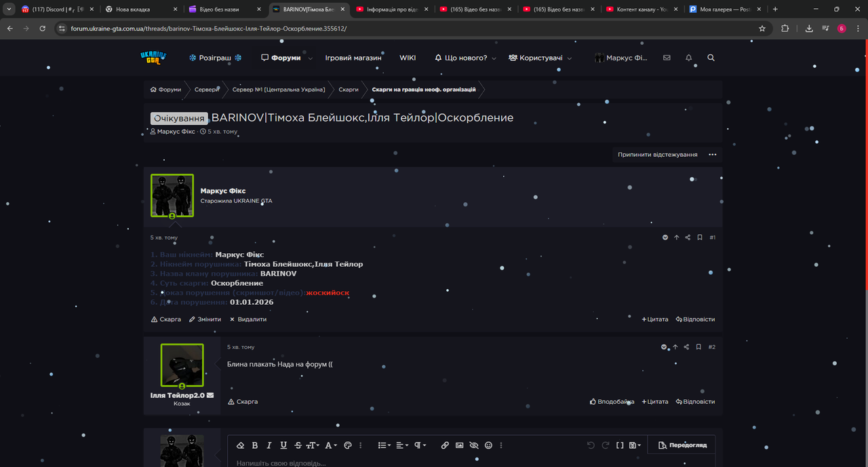Open more text options (first three-dot menu)
This screenshot has width=868, height=467.
pyautogui.click(x=361, y=445)
